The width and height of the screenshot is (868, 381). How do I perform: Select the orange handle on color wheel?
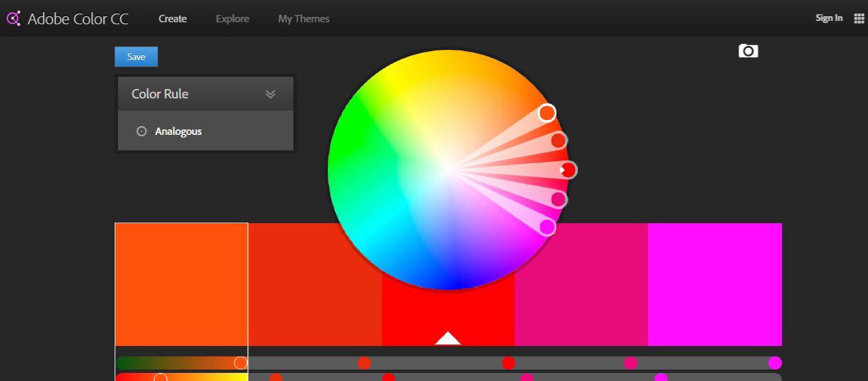(x=547, y=113)
